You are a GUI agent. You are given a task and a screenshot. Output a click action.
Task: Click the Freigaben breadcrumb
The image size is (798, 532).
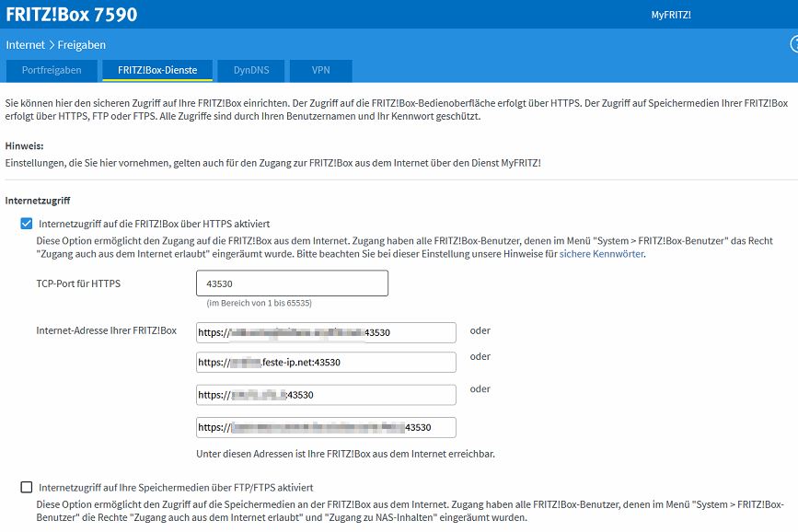pos(81,45)
